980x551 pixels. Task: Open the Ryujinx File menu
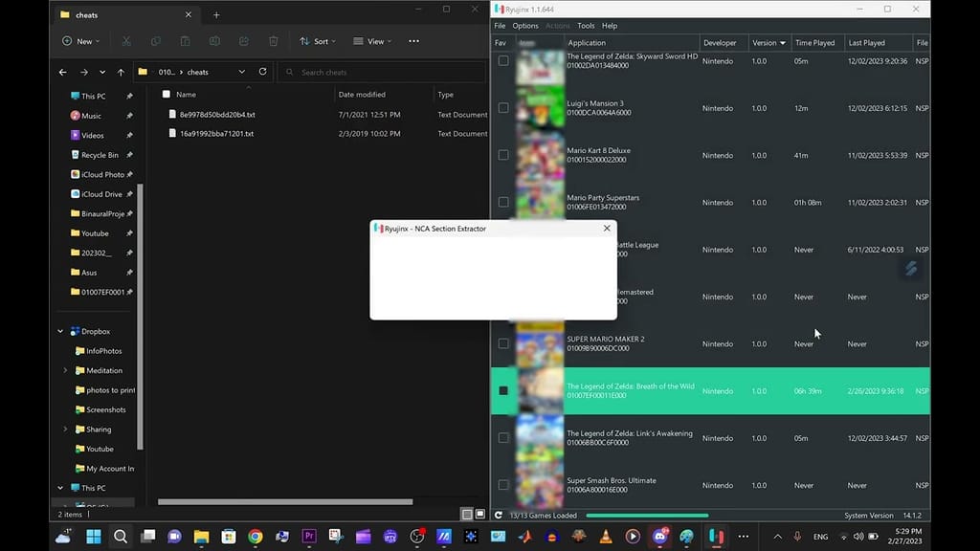click(x=500, y=26)
